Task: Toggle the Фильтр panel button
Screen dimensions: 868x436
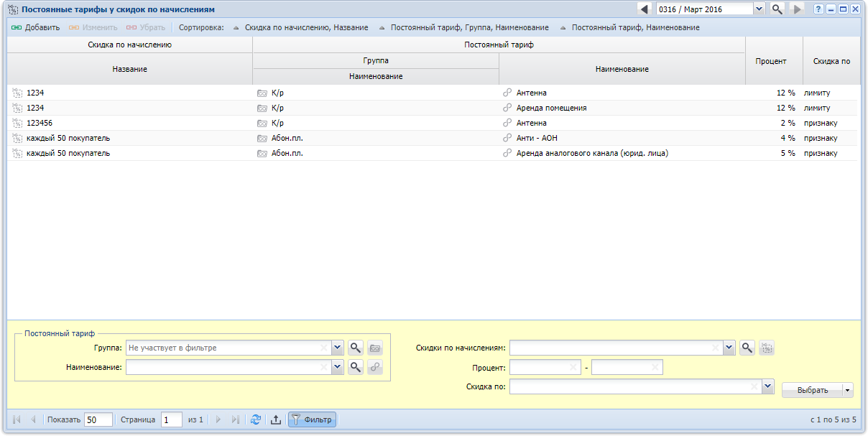Action: (312, 419)
